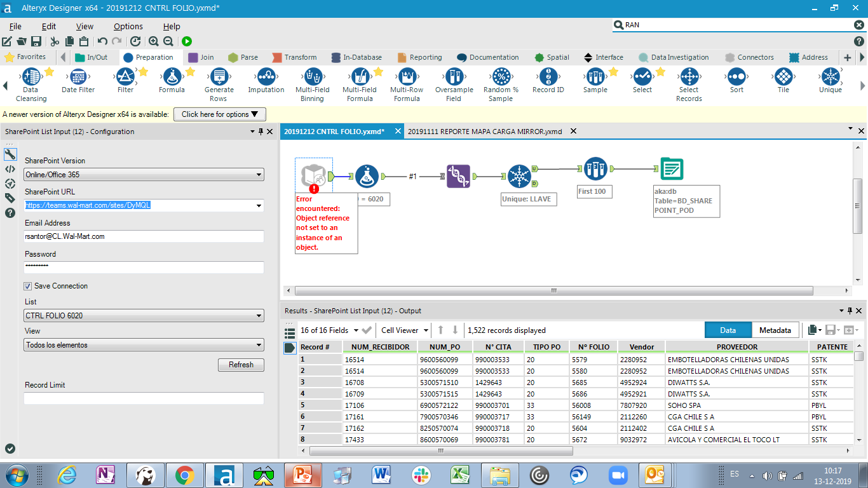Toggle the Save Connection checkbox
Image resolution: width=868 pixels, height=488 pixels.
pyautogui.click(x=28, y=286)
